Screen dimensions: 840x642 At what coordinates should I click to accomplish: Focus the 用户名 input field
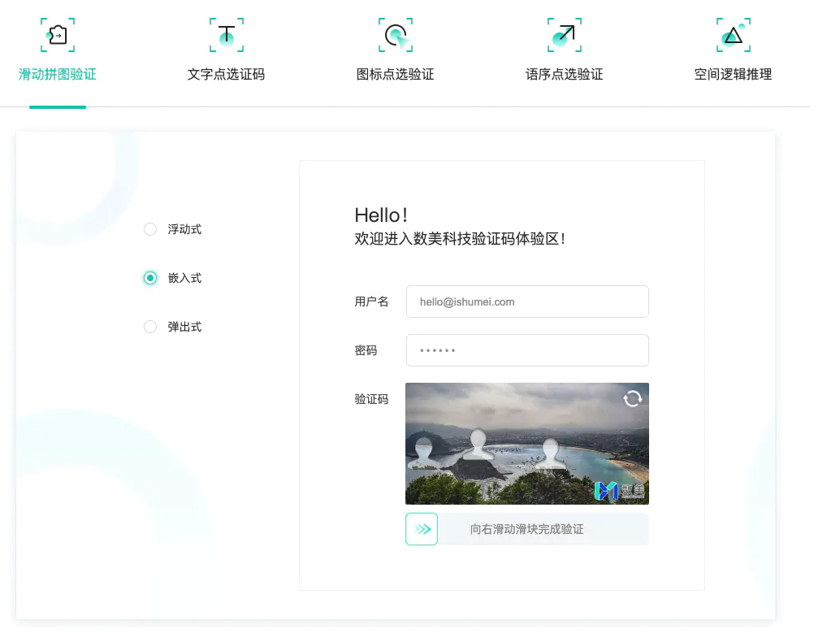tap(527, 301)
